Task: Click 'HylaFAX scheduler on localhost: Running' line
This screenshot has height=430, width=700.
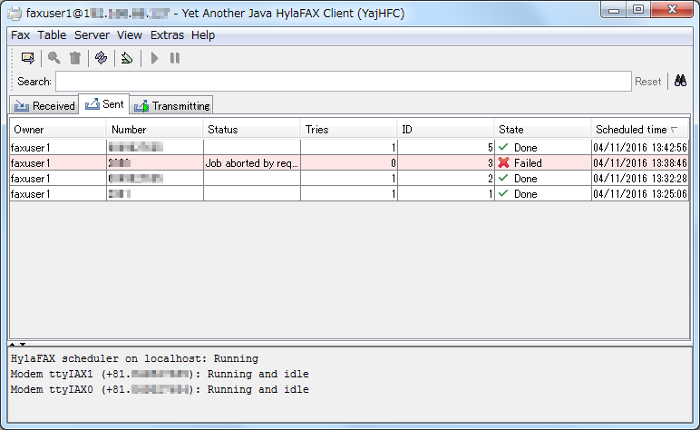Action: click(x=134, y=359)
